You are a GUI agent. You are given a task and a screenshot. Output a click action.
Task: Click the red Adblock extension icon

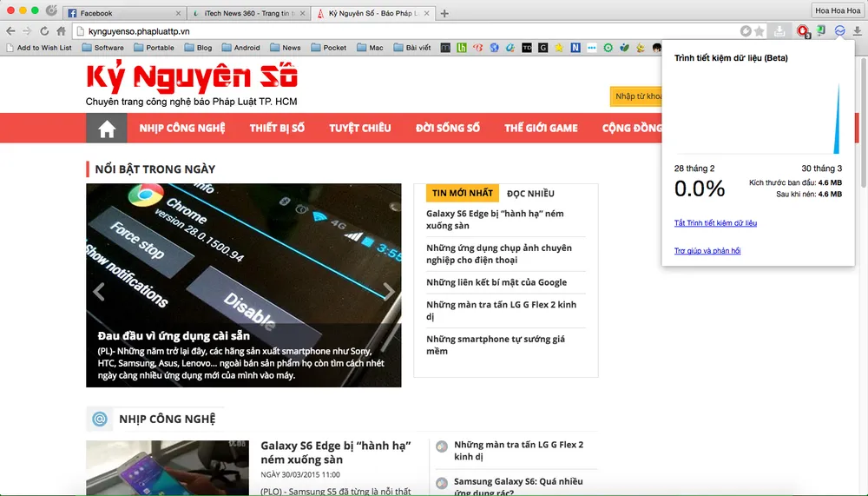pyautogui.click(x=802, y=31)
